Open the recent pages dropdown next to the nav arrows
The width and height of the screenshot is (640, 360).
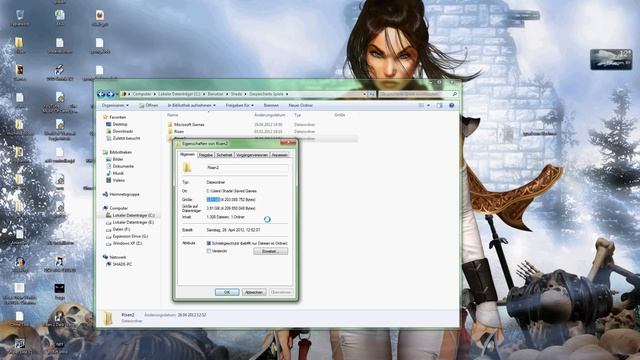pyautogui.click(x=116, y=94)
